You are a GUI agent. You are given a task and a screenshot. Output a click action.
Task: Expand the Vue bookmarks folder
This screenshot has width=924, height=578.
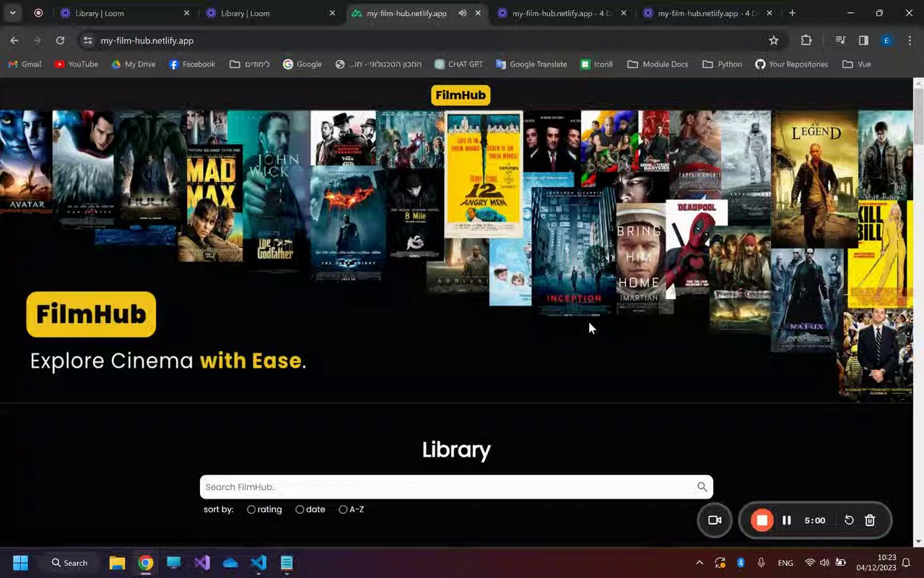point(857,64)
